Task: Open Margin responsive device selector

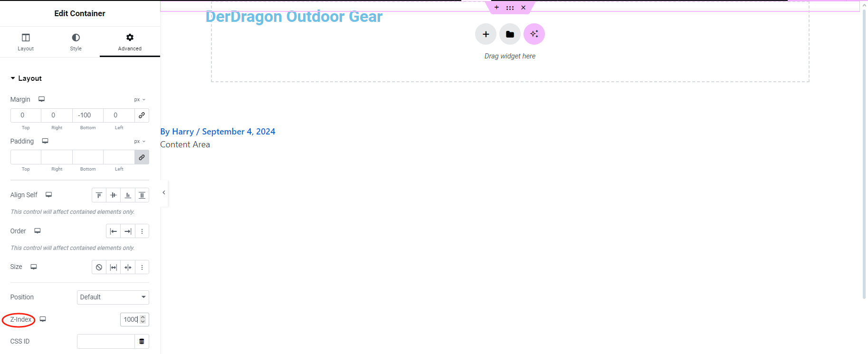Action: (42, 99)
